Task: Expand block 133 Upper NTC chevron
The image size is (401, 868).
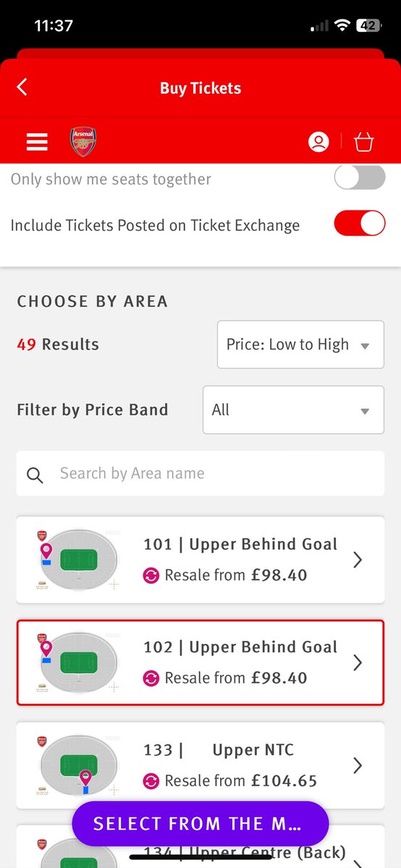Action: [357, 765]
